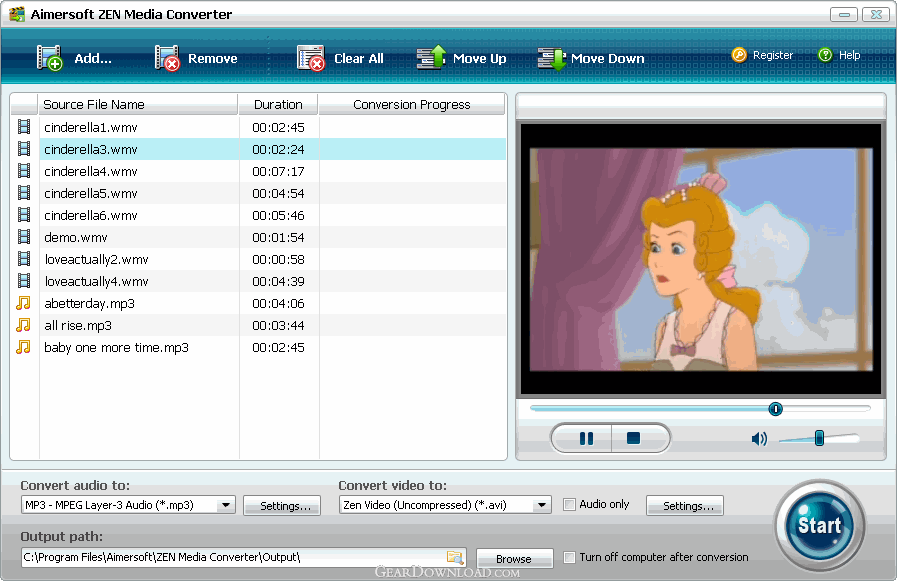Select the file loveactually4.wmv
This screenshot has width=897, height=581.
[96, 281]
